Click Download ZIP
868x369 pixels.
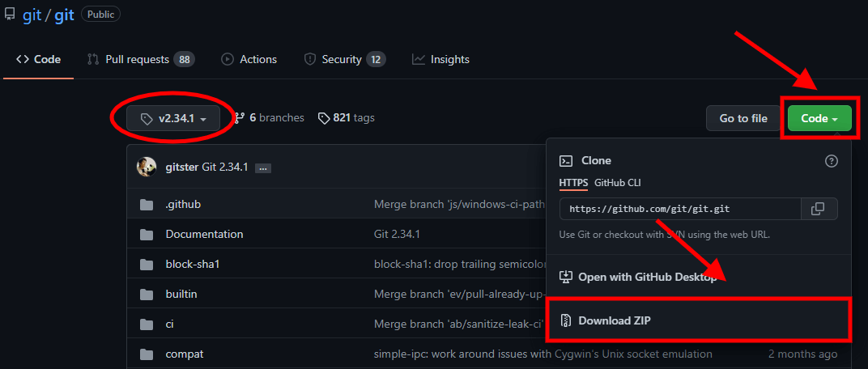pyautogui.click(x=614, y=320)
